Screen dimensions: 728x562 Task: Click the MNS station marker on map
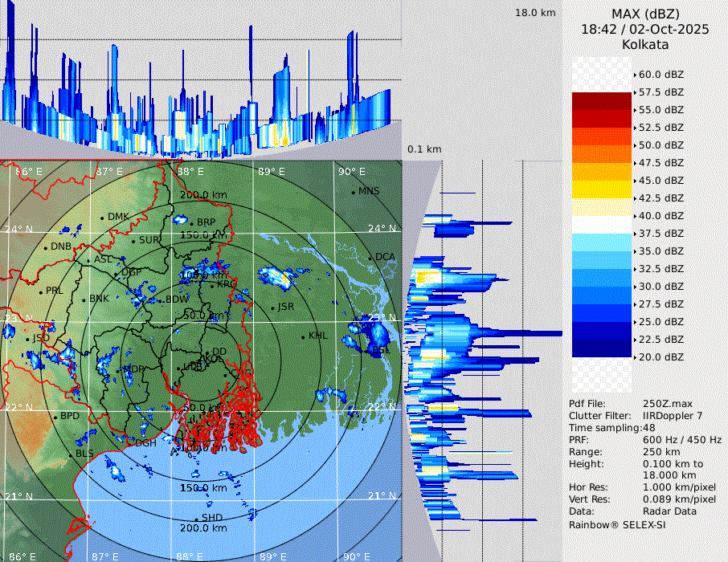coord(354,192)
